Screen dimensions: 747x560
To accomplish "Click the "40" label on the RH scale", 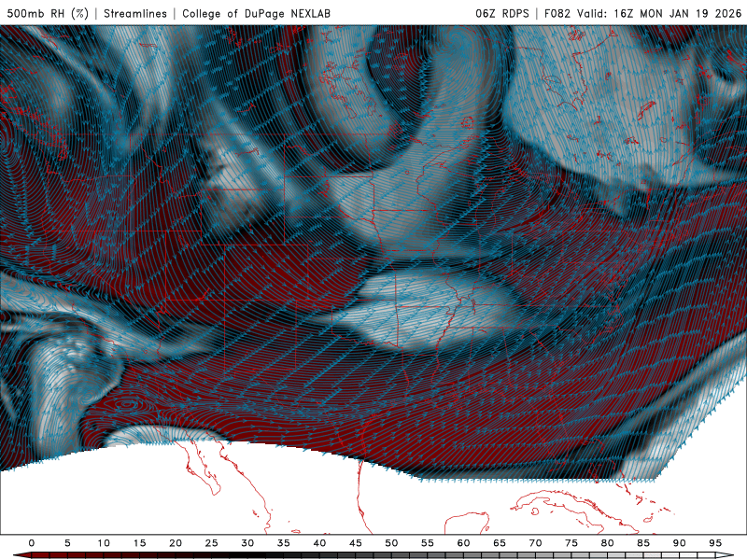I will tap(319, 543).
